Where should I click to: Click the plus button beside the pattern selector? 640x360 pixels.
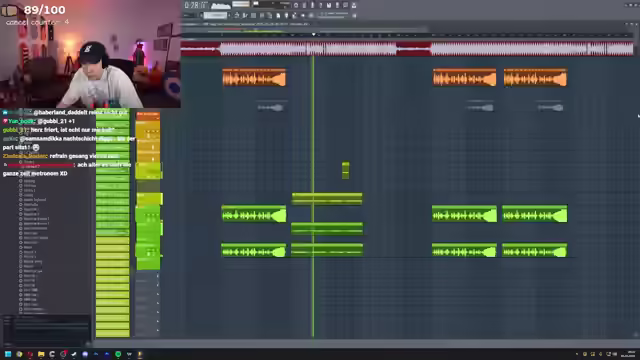point(229,16)
